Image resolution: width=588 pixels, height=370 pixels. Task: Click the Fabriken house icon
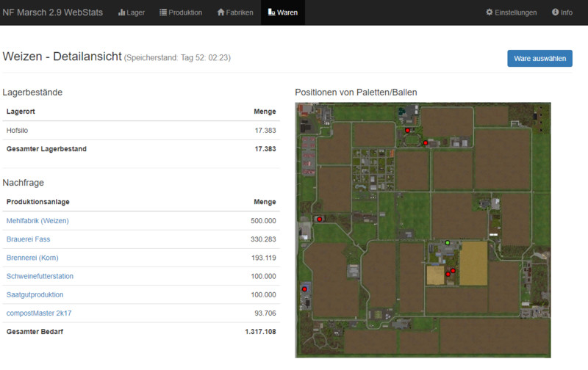click(220, 12)
